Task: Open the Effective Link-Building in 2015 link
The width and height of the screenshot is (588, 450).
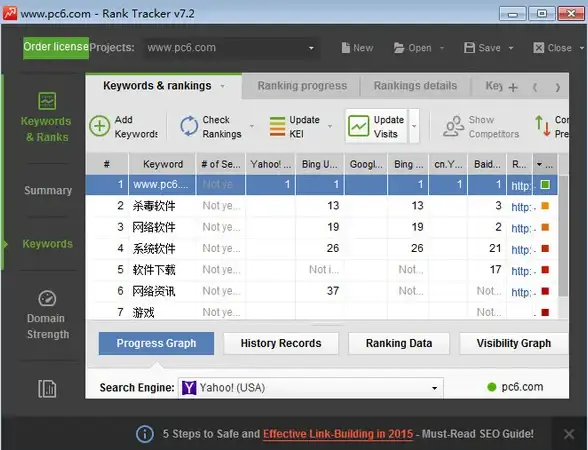Action: [338, 434]
